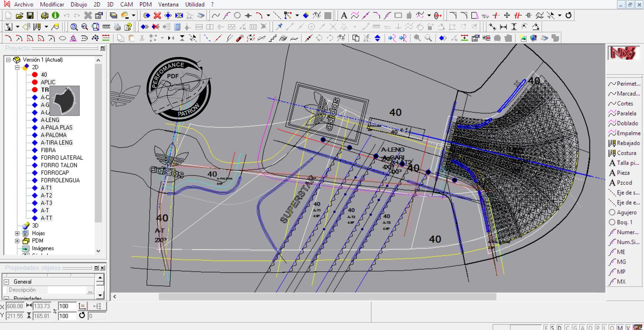Open the color palette dropdown arrow
Screen dimensions: 644x330
(x=134, y=15)
